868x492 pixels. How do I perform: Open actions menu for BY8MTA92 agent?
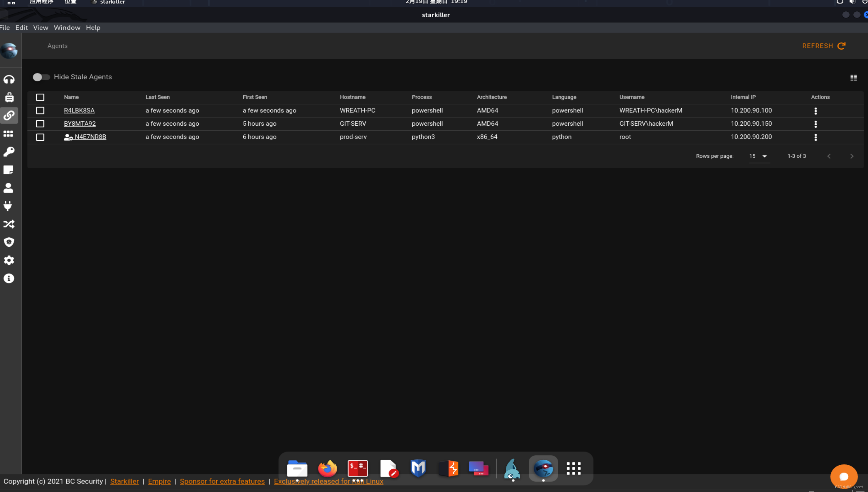pyautogui.click(x=815, y=124)
